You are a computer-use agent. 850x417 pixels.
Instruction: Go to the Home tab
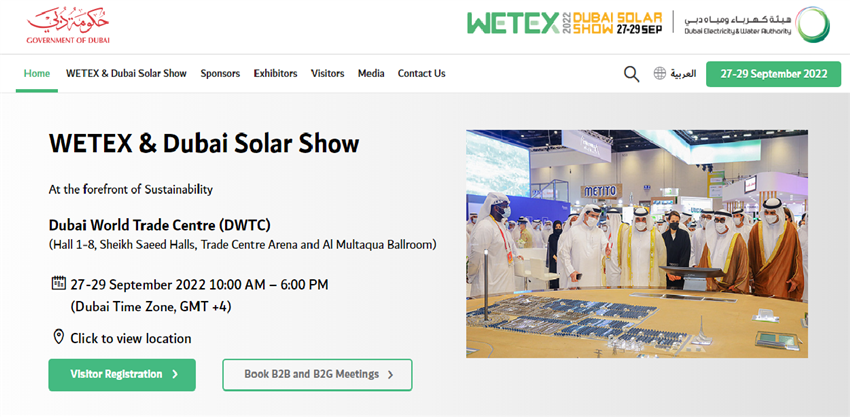point(37,73)
